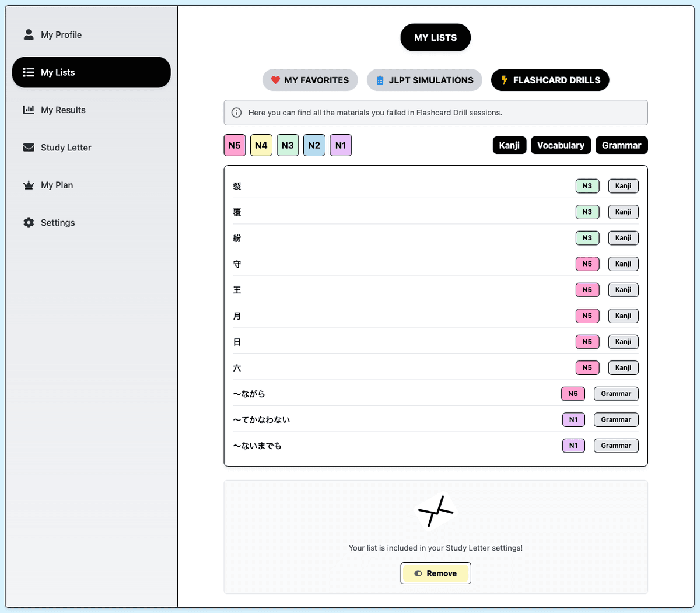Click the lightning bolt icon on Flashcard Drills

pos(504,80)
